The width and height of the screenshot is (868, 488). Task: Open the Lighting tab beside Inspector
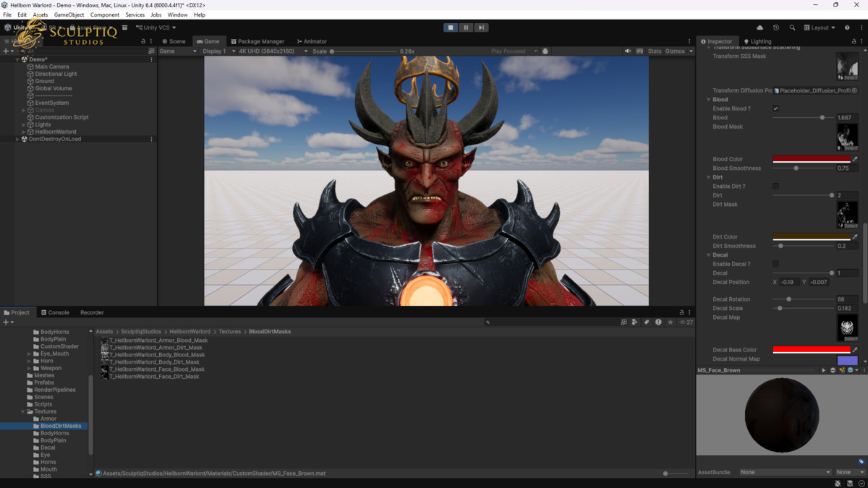[757, 41]
